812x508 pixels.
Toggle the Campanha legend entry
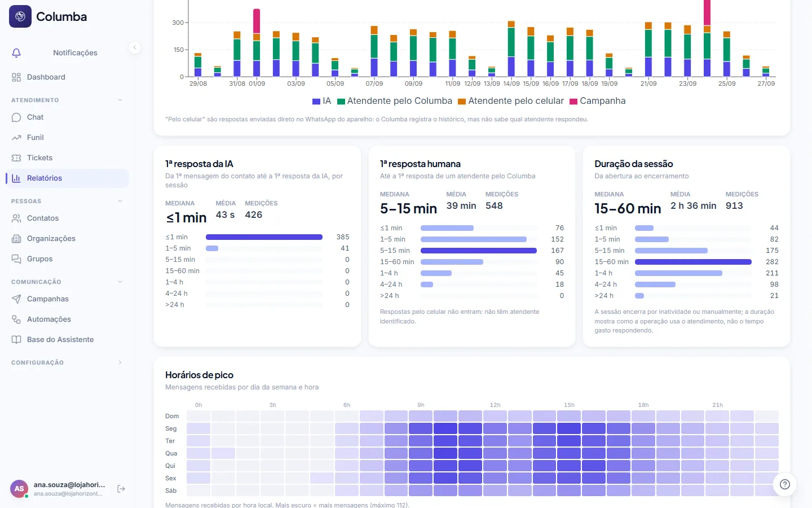tap(598, 101)
